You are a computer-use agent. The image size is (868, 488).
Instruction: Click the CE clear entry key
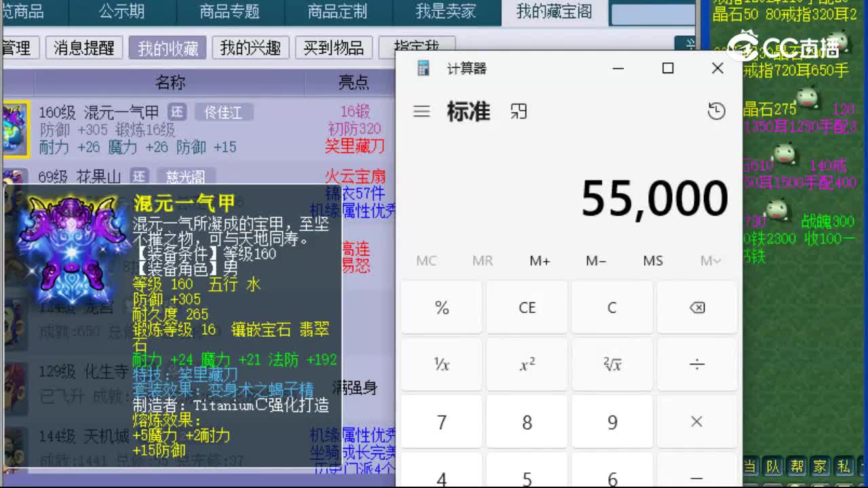tap(527, 308)
